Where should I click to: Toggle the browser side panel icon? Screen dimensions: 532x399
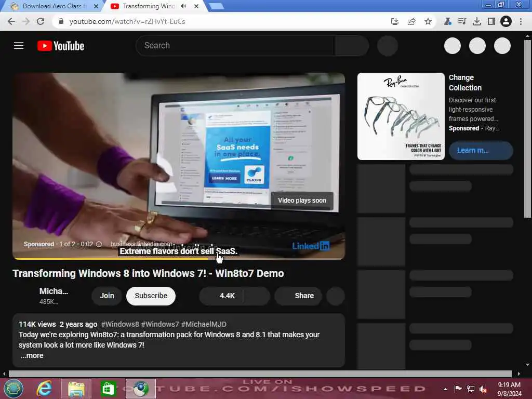click(x=491, y=21)
